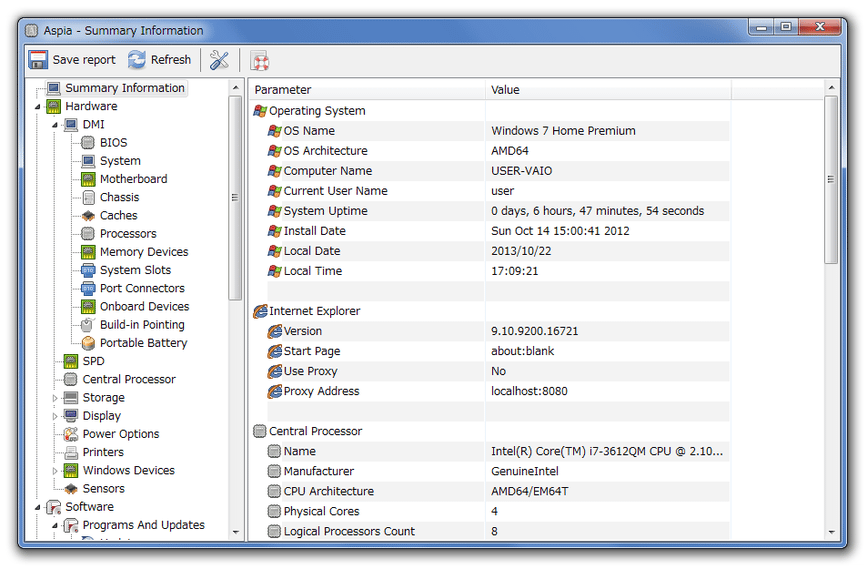The height and width of the screenshot is (569, 867).
Task: Expand the Storage tree node
Action: coord(55,398)
